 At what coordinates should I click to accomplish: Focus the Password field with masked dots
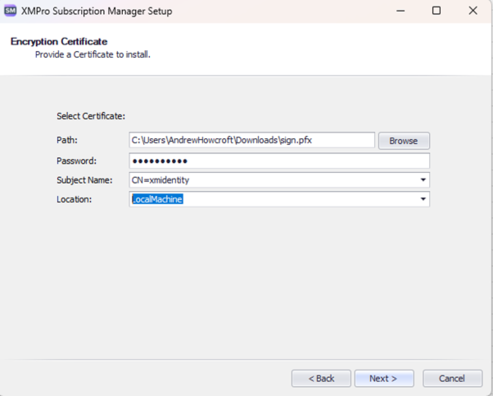pos(279,161)
